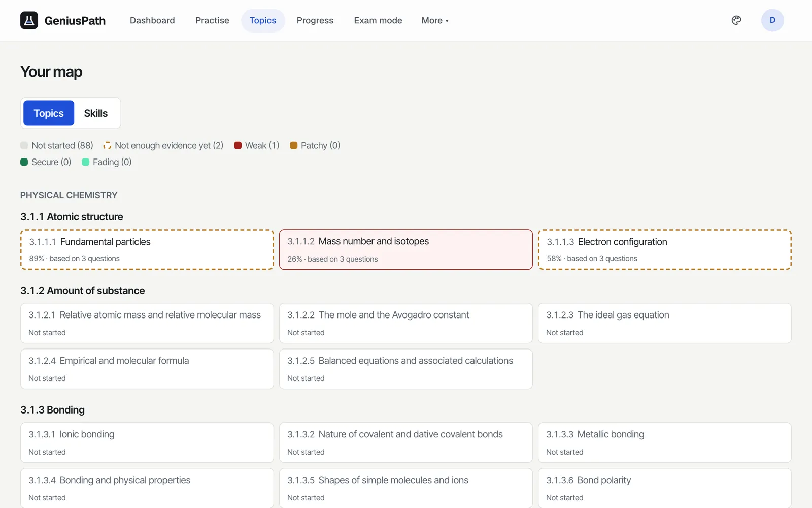
Task: Open Shapes of simple molecules and ions card
Action: [x=406, y=488]
